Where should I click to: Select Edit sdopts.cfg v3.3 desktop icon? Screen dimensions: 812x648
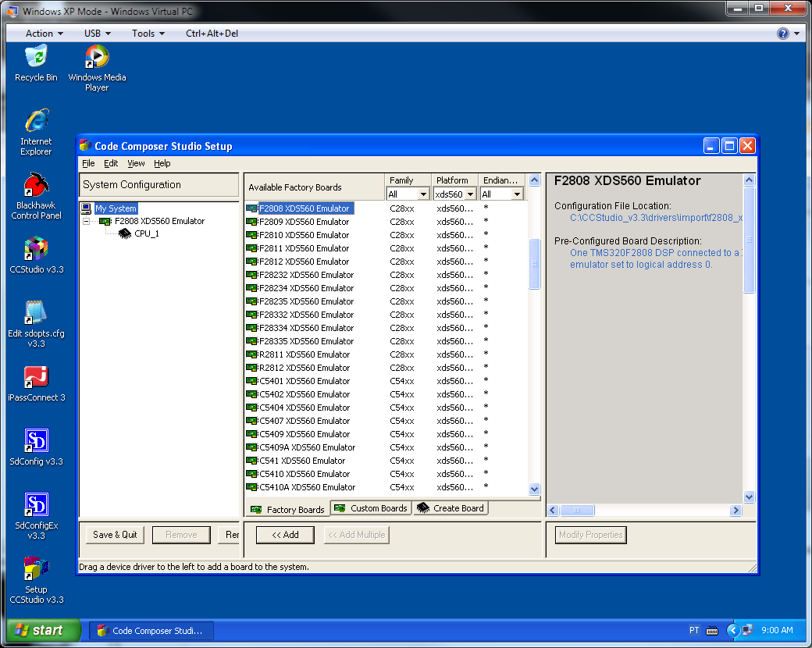point(36,324)
